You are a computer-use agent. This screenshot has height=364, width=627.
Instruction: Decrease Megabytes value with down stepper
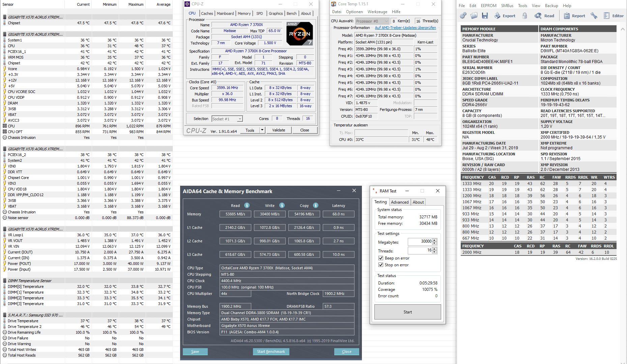coord(434,243)
